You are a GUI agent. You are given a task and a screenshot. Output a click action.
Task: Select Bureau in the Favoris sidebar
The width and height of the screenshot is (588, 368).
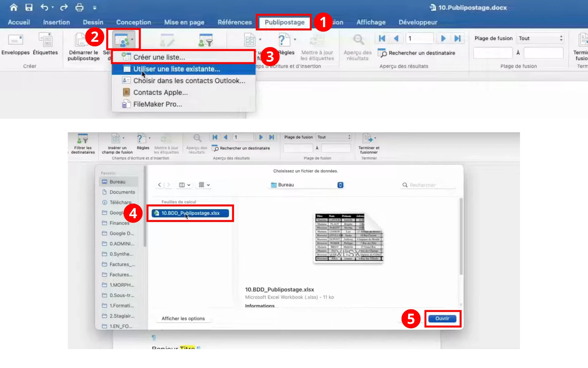click(x=118, y=182)
